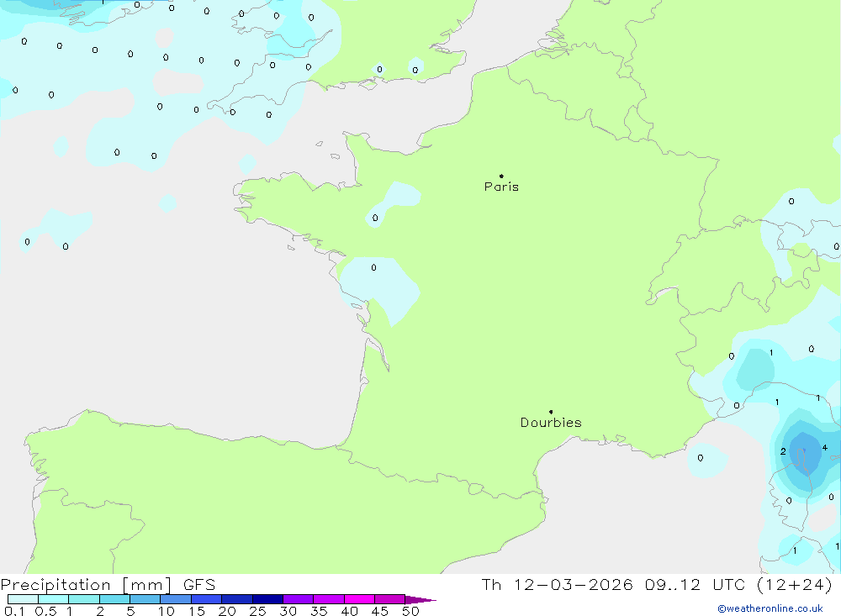The height and width of the screenshot is (616, 841).
Task: Click the legend scale number '50'
Action: (410, 611)
